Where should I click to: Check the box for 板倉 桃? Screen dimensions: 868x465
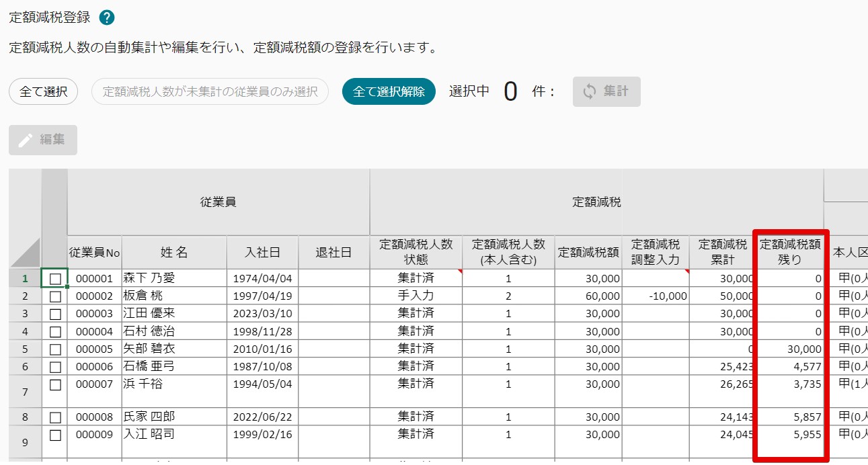pyautogui.click(x=55, y=296)
